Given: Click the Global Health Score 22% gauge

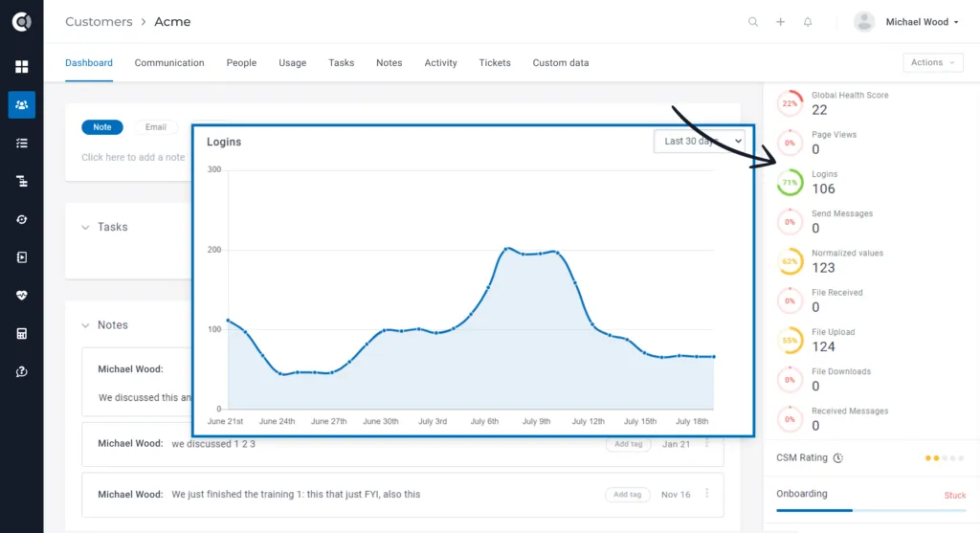Looking at the screenshot, I should pos(790,103).
